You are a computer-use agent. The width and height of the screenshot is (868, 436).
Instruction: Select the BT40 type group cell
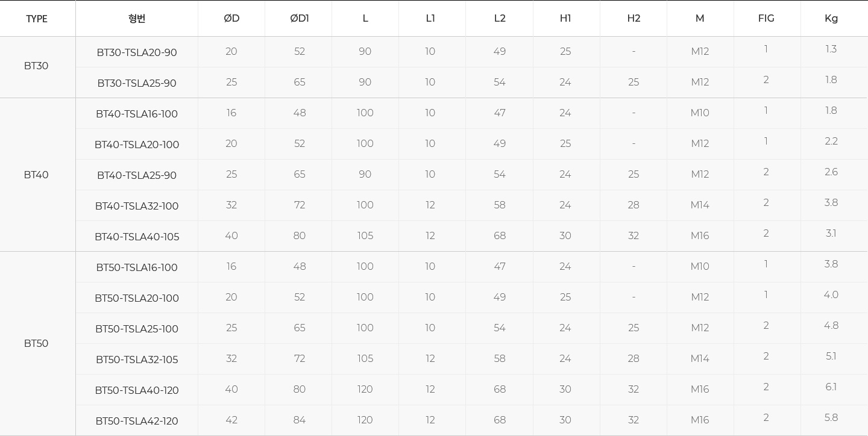click(36, 175)
